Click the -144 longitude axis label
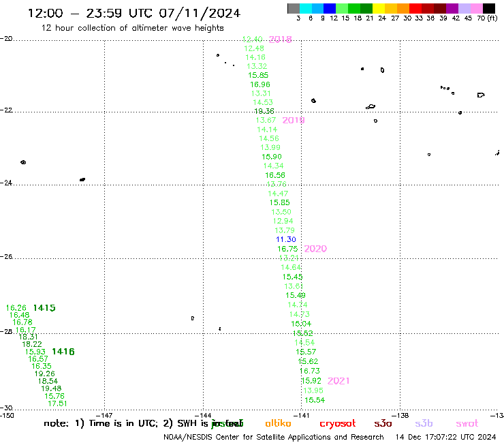 coord(203,415)
